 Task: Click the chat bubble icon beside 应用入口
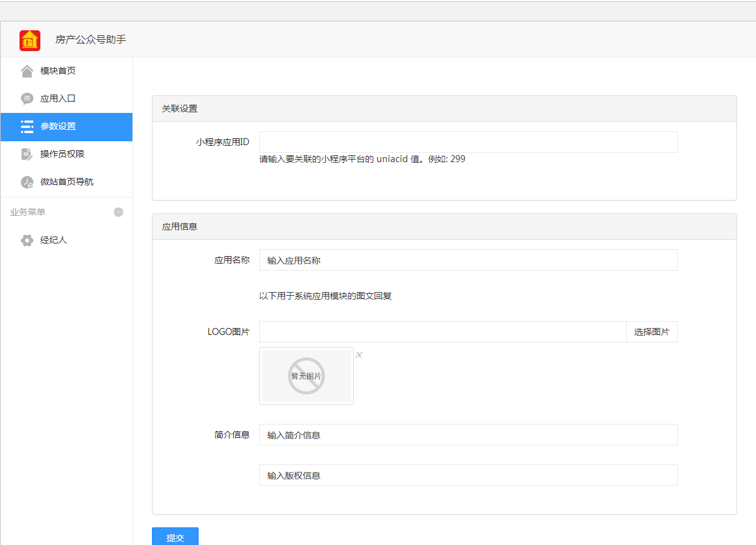(x=27, y=98)
